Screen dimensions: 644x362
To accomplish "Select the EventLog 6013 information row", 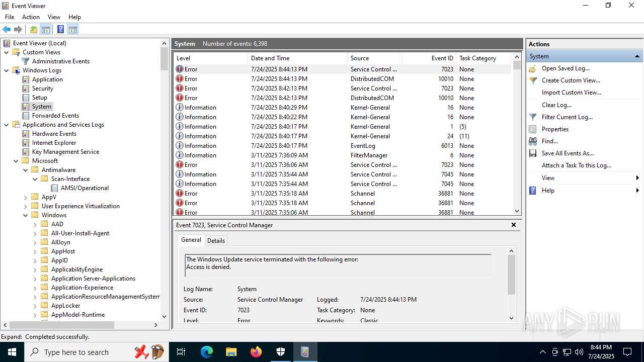I will click(342, 146).
